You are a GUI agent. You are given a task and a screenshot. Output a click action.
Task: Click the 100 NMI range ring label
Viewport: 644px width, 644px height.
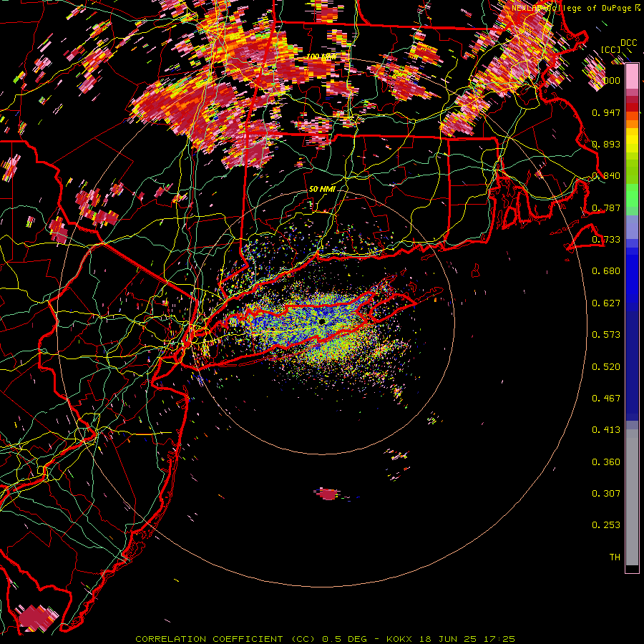[x=321, y=57]
